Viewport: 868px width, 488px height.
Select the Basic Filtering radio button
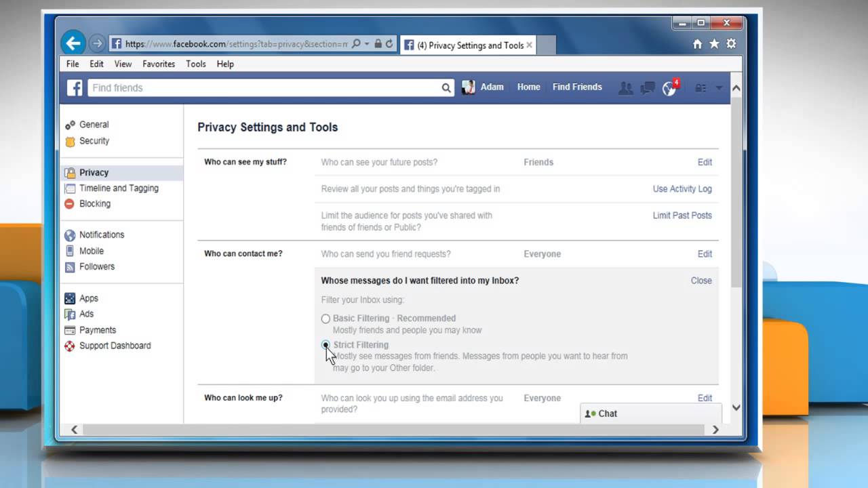tap(325, 319)
